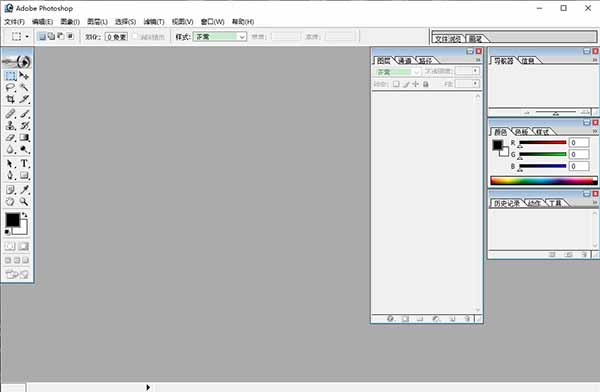Select the Lasso tool
Screen dimensions: 600x392
click(11, 88)
